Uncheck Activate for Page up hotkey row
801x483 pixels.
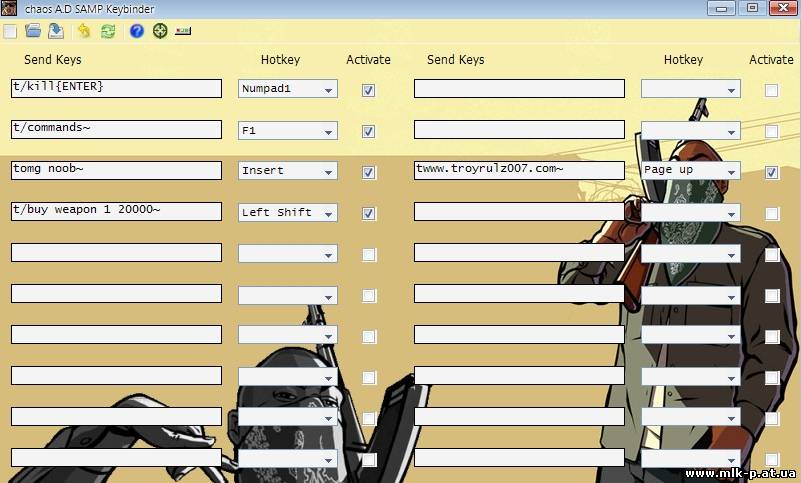[771, 172]
